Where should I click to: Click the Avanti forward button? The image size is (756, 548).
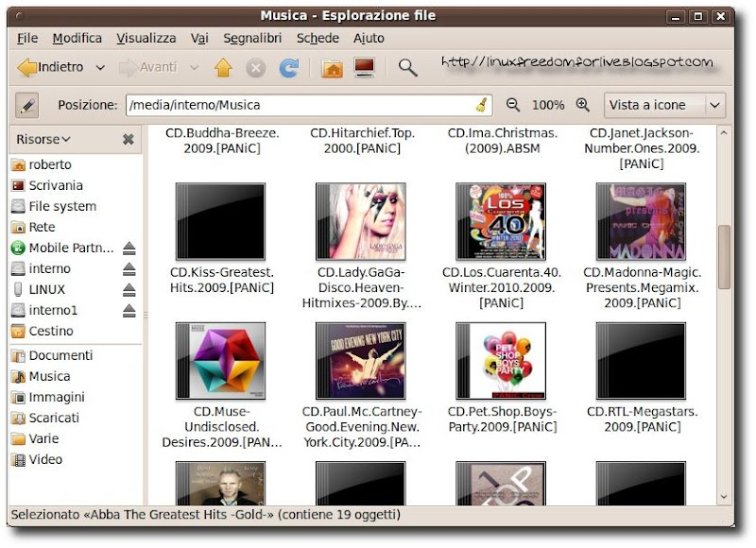(x=148, y=67)
